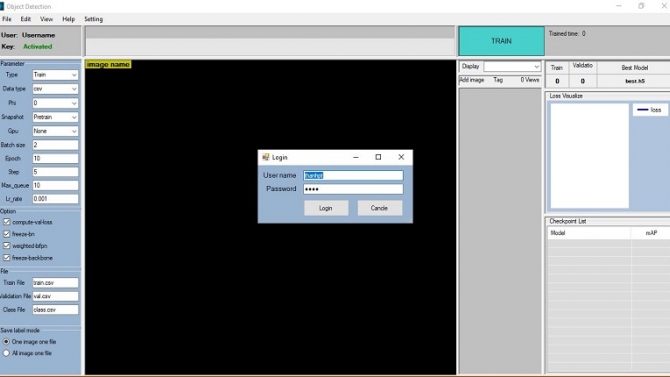Screen dimensions: 670x377
Task: Click the TRAIN button
Action: coord(501,41)
